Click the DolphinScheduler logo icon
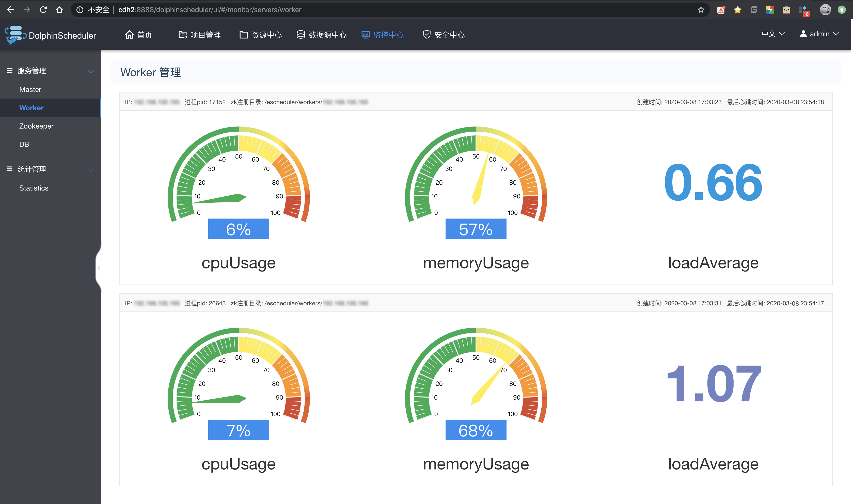The image size is (853, 504). coord(15,35)
